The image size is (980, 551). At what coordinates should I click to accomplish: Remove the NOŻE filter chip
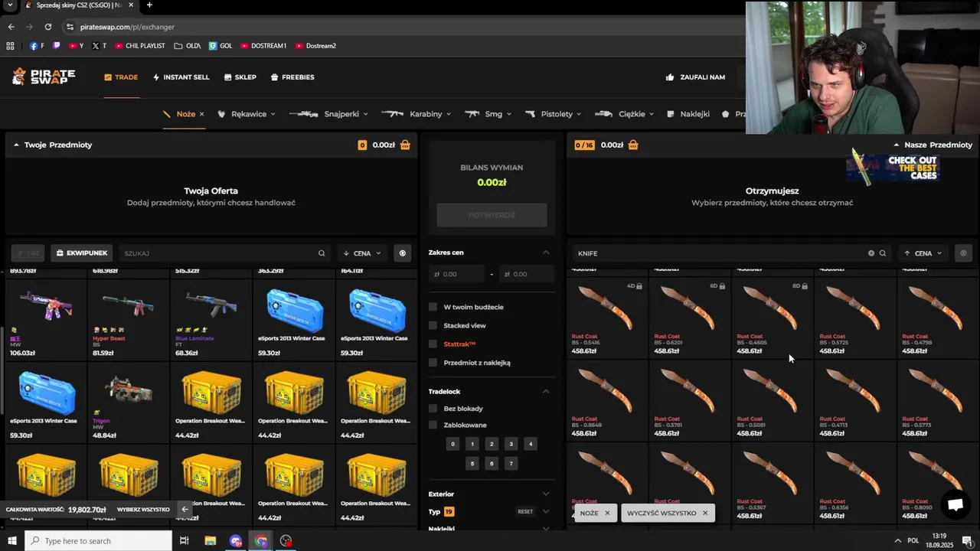pyautogui.click(x=607, y=513)
